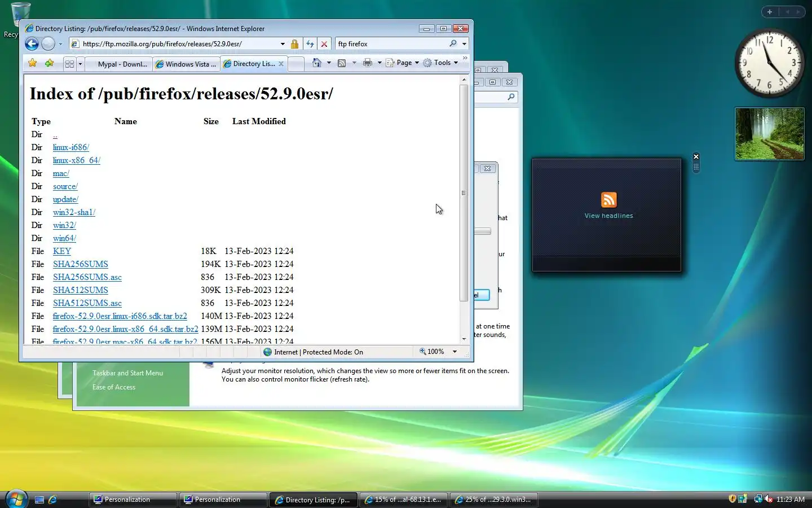Open the source/ directory link
The height and width of the screenshot is (508, 812).
(65, 186)
